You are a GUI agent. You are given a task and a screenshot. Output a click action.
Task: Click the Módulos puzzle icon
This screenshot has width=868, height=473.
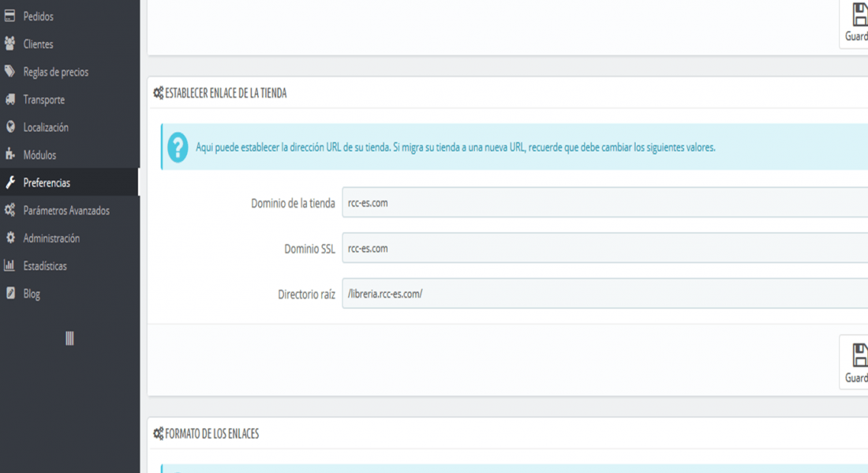pyautogui.click(x=10, y=155)
